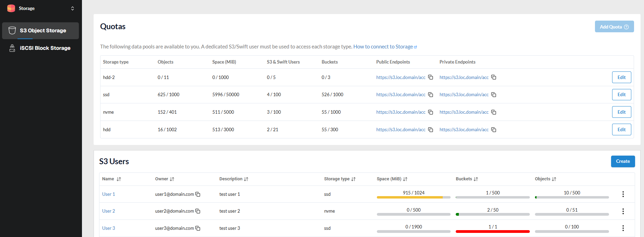This screenshot has height=237, width=644.
Task: Copy user3@domain.com owner email
Action: tap(198, 228)
